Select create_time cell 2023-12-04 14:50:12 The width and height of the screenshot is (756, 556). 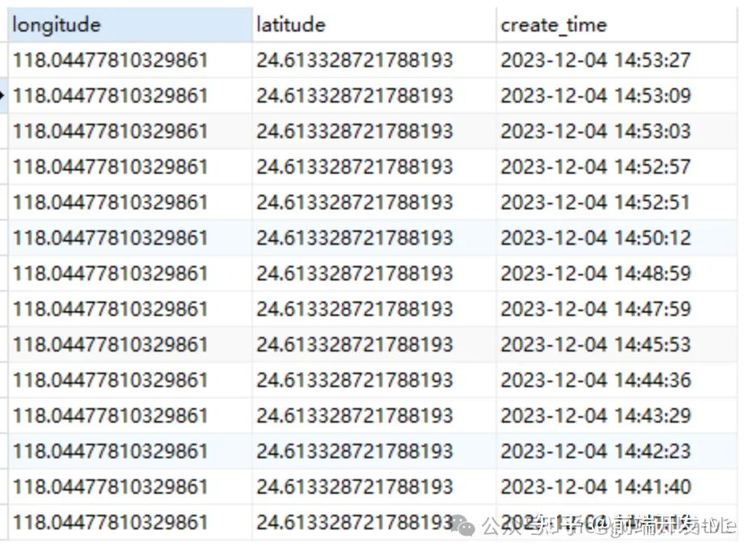pos(617,238)
